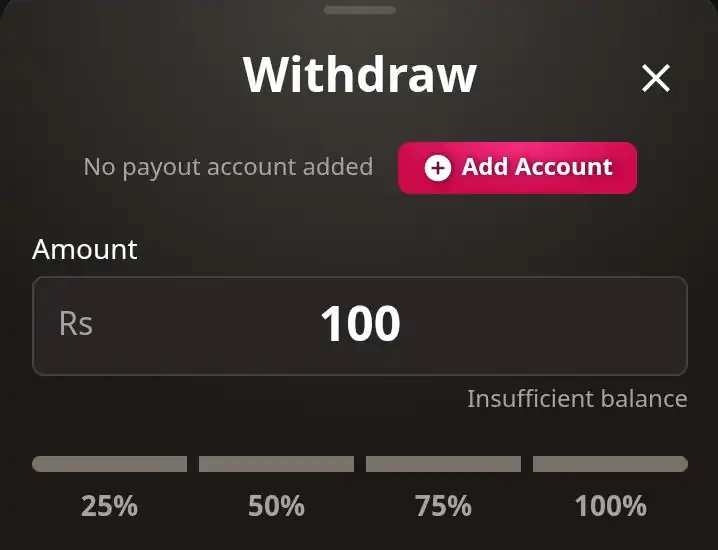Viewport: 718px width, 550px height.
Task: Click the slider segment above 50%
Action: [x=276, y=464]
